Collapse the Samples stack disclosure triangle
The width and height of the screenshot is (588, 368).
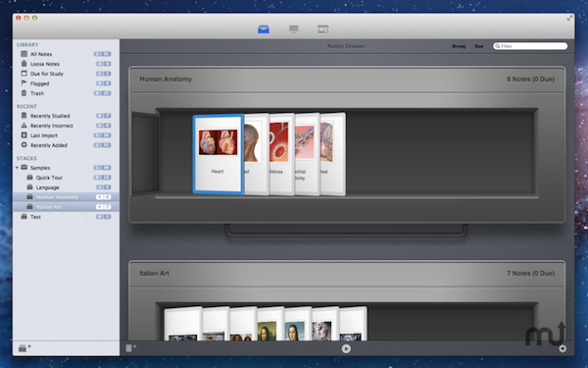pos(17,168)
